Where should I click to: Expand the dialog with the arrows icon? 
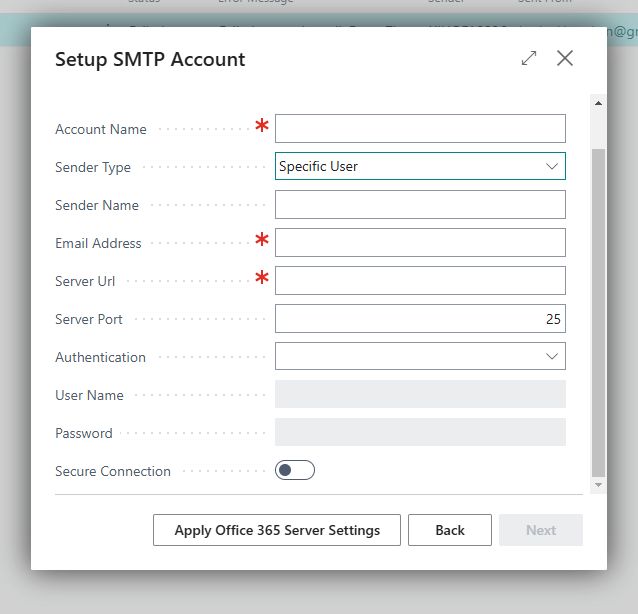point(529,58)
